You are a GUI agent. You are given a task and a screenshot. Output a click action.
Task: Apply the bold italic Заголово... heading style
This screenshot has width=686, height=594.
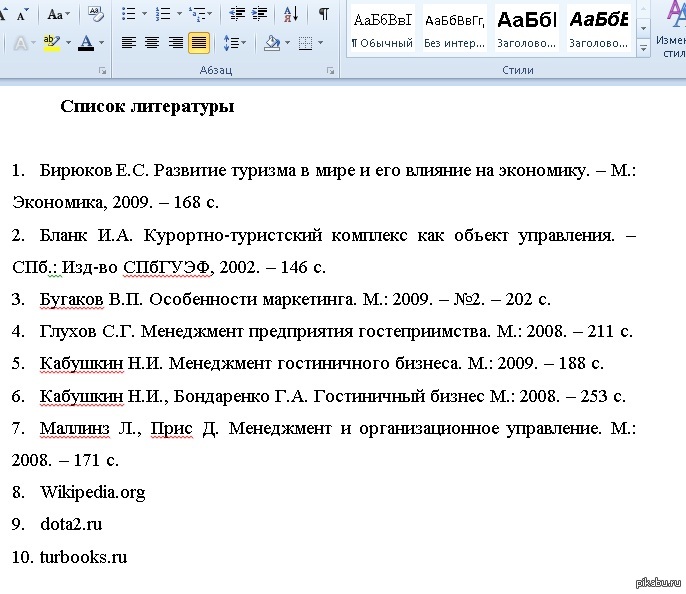click(x=598, y=28)
